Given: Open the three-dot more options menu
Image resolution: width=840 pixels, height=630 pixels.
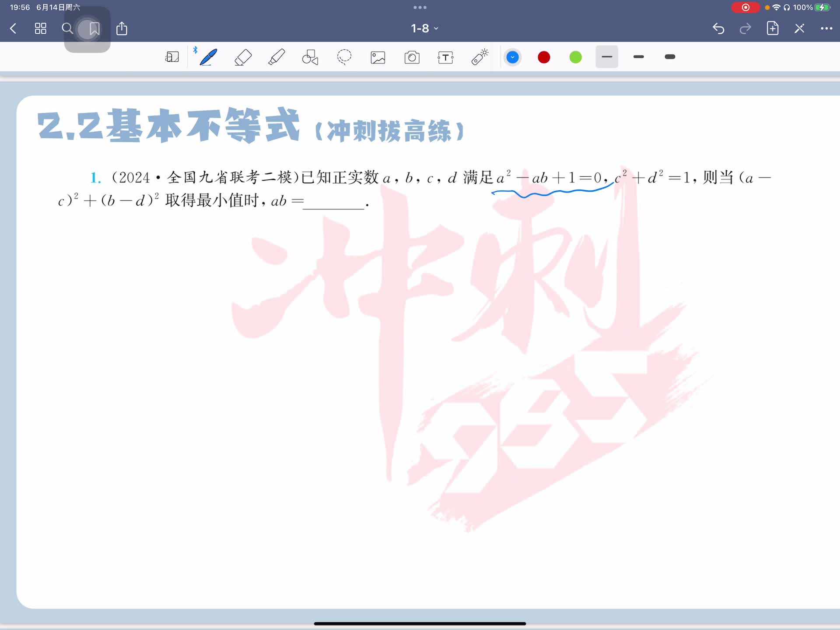Looking at the screenshot, I should pos(826,28).
